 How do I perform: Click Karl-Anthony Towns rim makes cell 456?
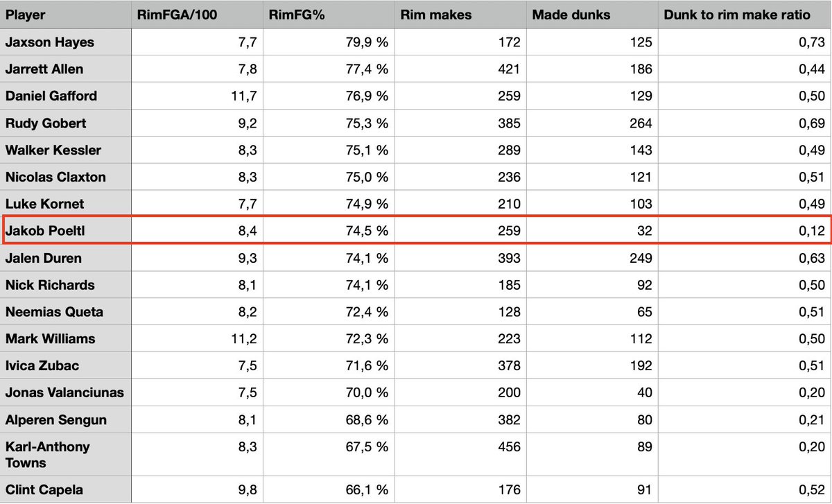(460, 455)
